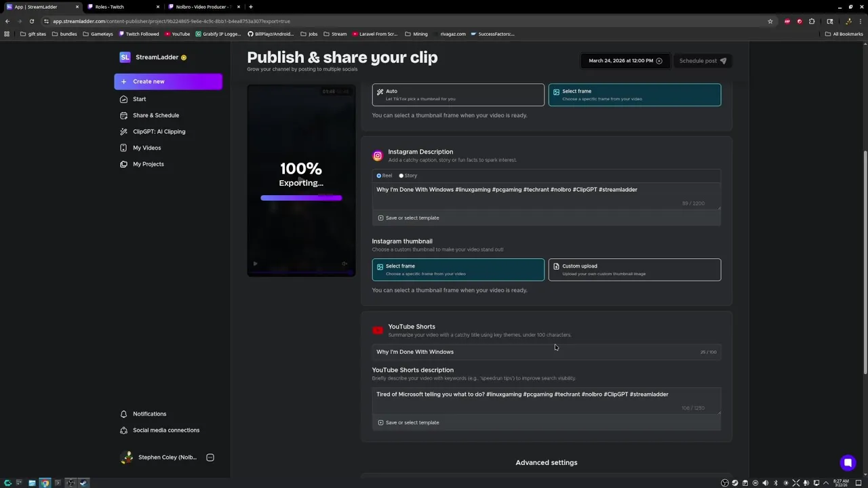The image size is (868, 488).
Task: Click the Instagram logo icon
Action: pyautogui.click(x=378, y=156)
